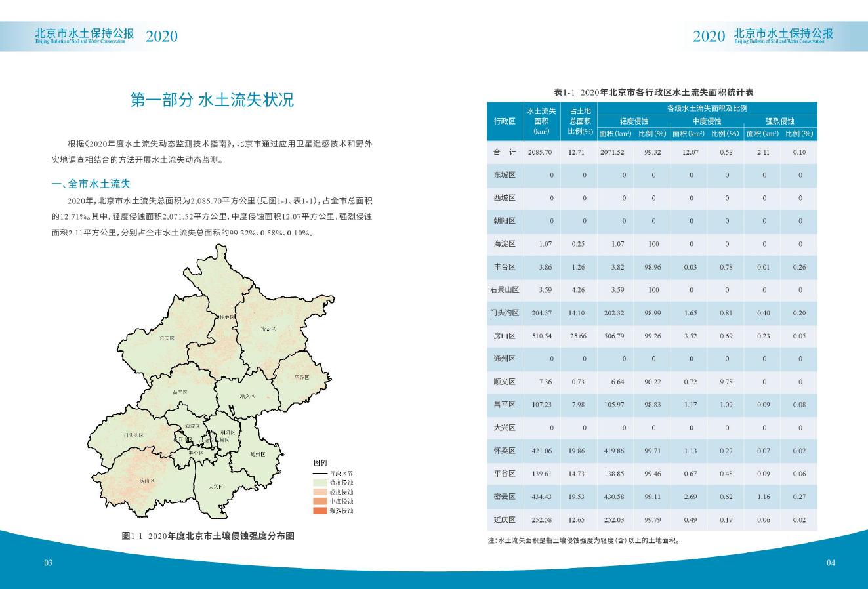Click the 顺义区 label on the map
This screenshot has height=589, width=868.
click(x=247, y=396)
